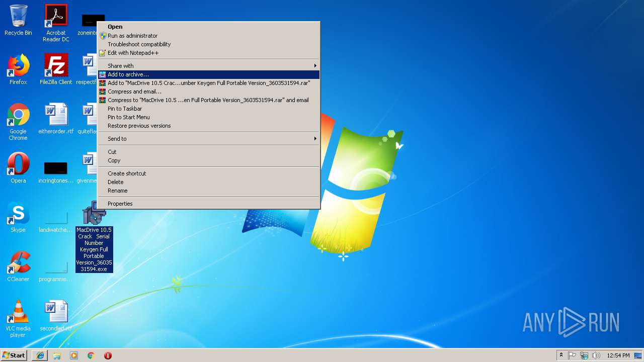
Task: Open Properties from context menu
Action: pyautogui.click(x=209, y=204)
